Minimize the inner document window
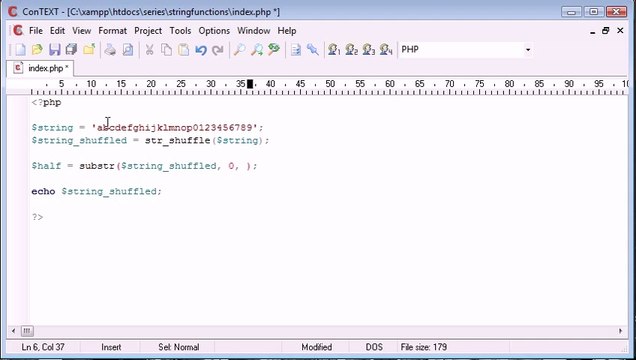636x360 pixels. coord(593,31)
